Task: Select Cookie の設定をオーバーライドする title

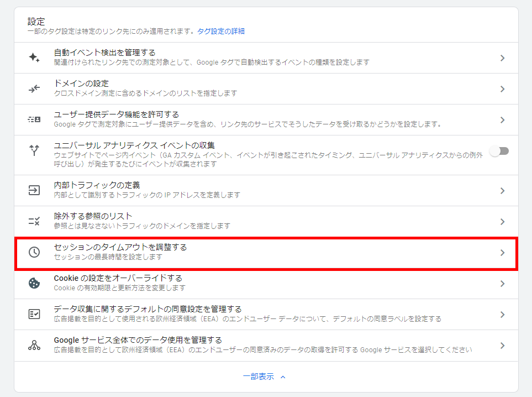Action: coord(118,278)
